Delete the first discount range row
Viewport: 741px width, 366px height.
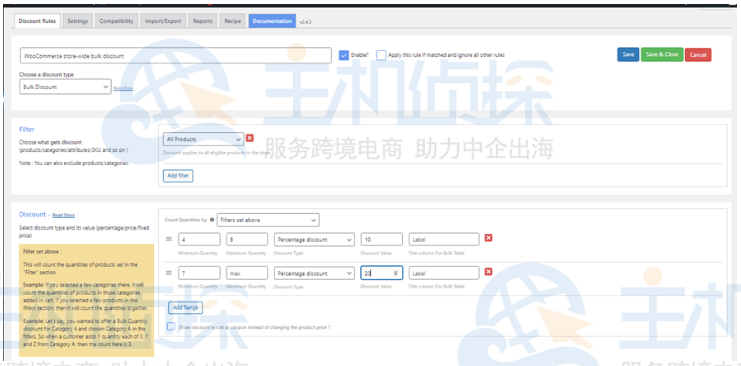pos(489,238)
